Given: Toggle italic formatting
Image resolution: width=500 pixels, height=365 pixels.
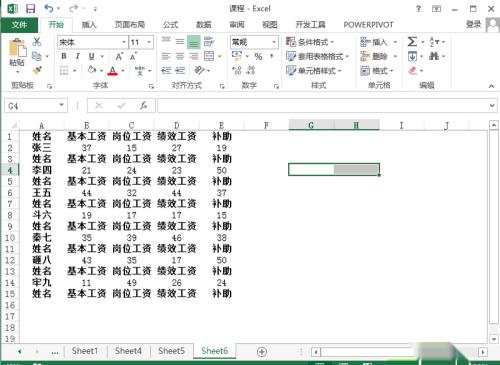Looking at the screenshot, I should [x=78, y=56].
